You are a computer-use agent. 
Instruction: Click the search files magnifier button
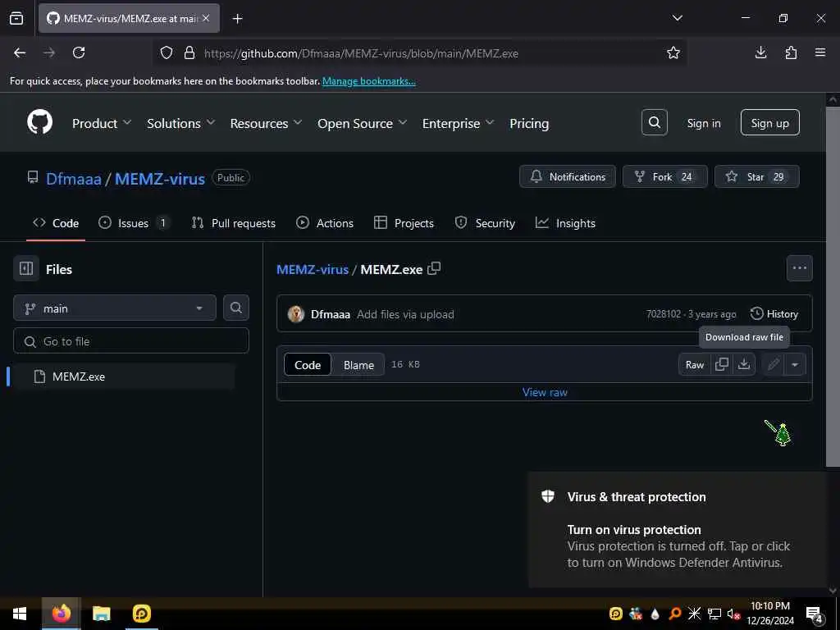click(235, 308)
